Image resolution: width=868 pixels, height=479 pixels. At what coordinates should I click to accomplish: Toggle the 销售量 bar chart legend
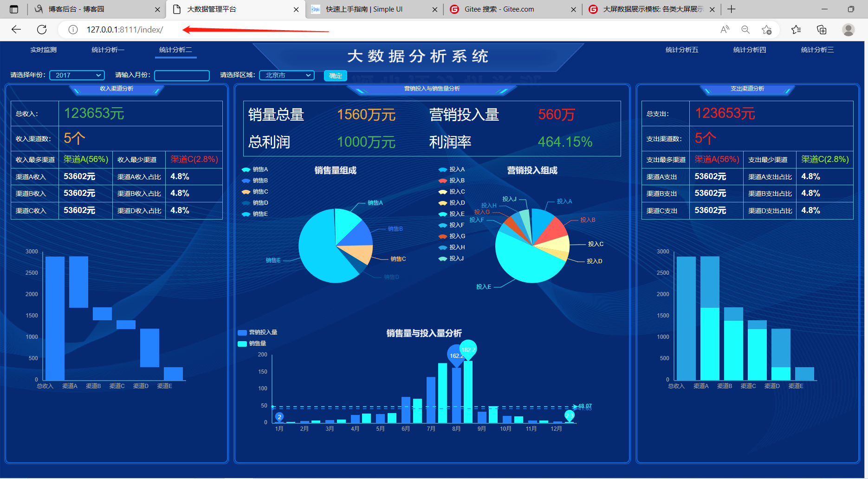pyautogui.click(x=252, y=343)
